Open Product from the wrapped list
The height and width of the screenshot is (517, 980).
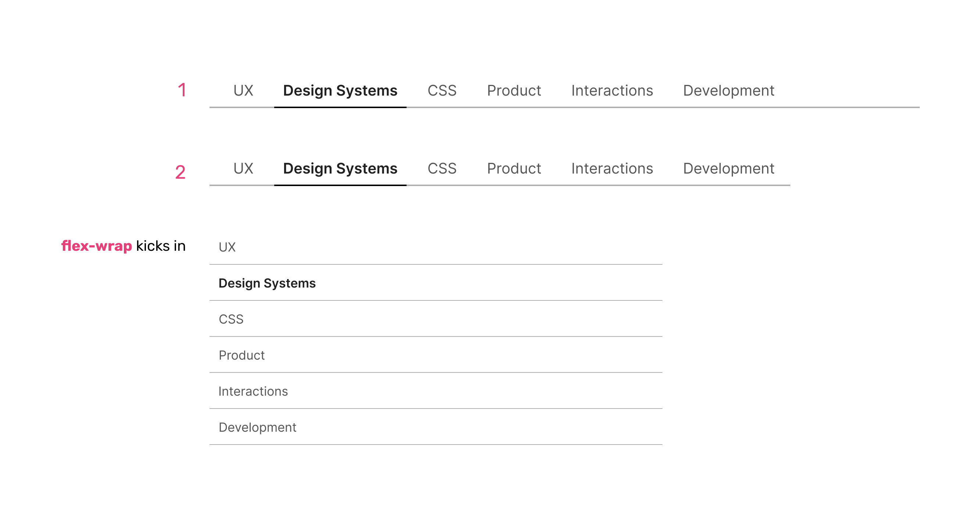click(x=241, y=355)
